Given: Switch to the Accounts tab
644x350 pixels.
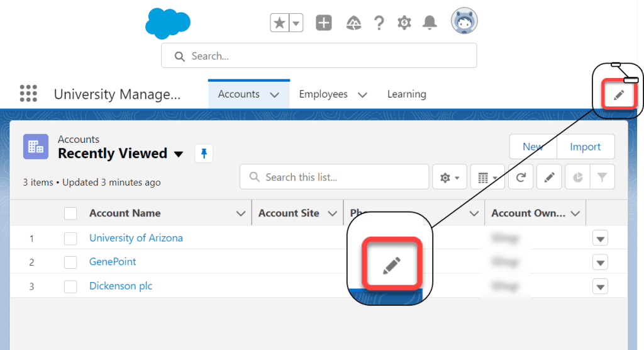Looking at the screenshot, I should (x=238, y=94).
